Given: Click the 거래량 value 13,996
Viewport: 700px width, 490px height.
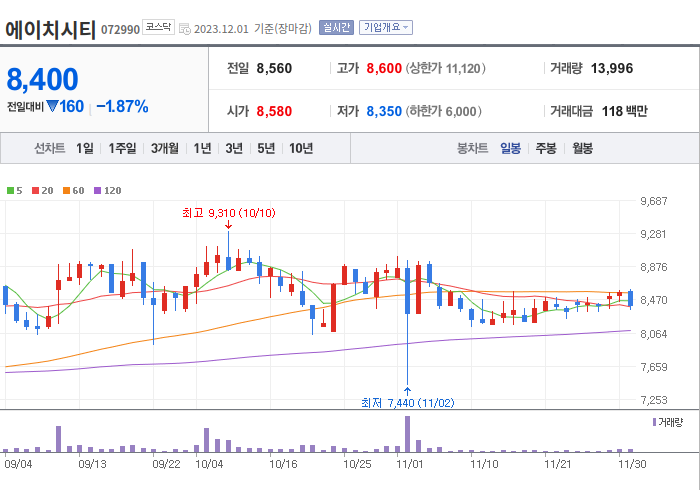Looking at the screenshot, I should tap(612, 68).
